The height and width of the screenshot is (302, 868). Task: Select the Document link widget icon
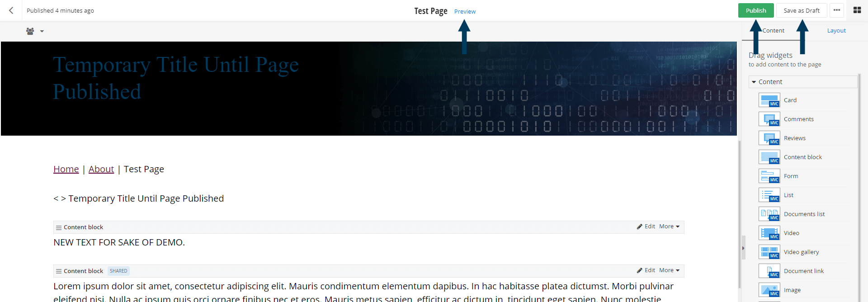(x=769, y=271)
